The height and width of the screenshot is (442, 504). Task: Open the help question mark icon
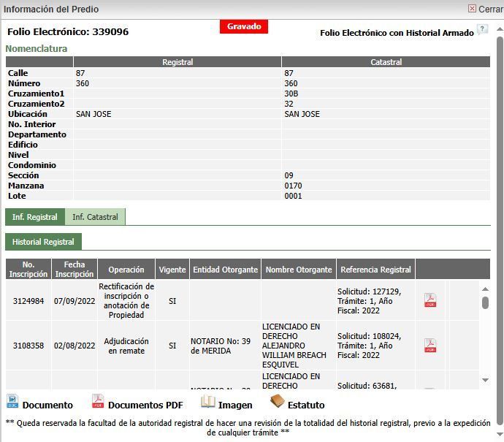(x=482, y=29)
